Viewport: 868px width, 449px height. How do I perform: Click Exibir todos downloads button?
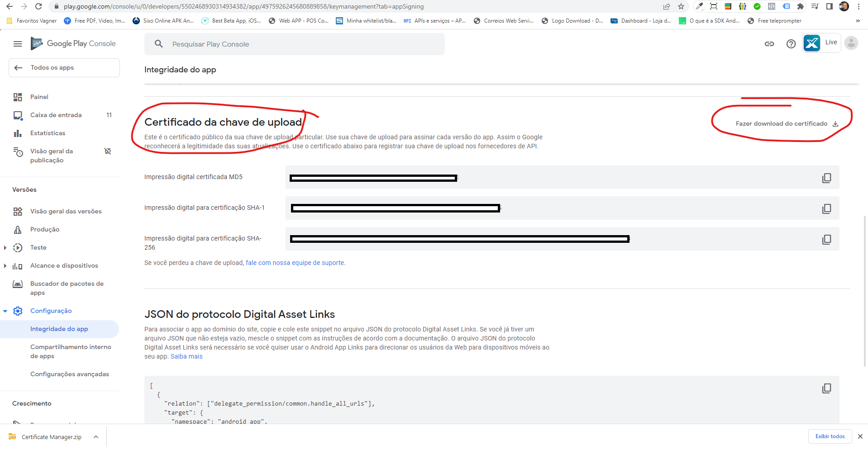point(830,436)
